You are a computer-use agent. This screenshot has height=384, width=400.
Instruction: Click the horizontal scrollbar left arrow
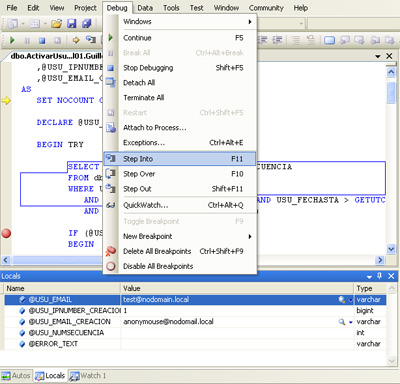6,260
